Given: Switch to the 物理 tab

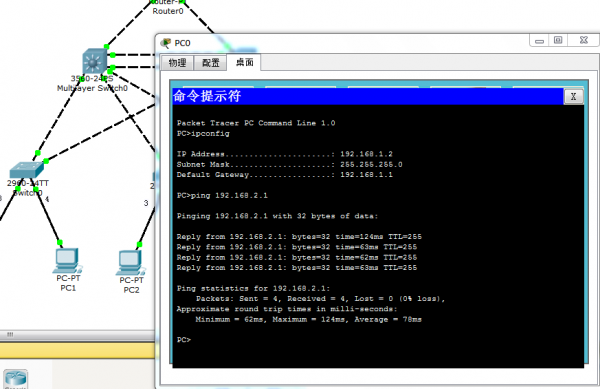Looking at the screenshot, I should coord(178,63).
